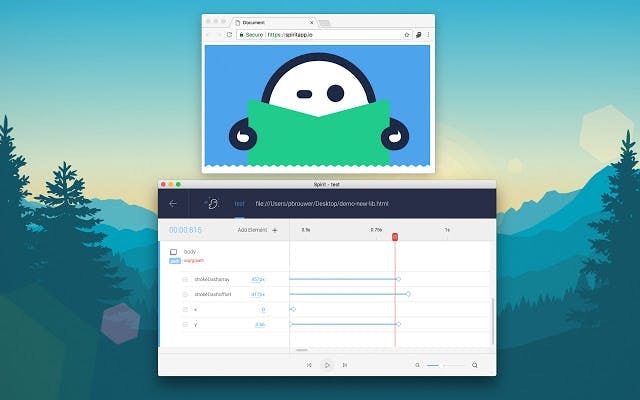Click the file path demo-new-lib.html
The height and width of the screenshot is (400, 640).
click(x=322, y=203)
